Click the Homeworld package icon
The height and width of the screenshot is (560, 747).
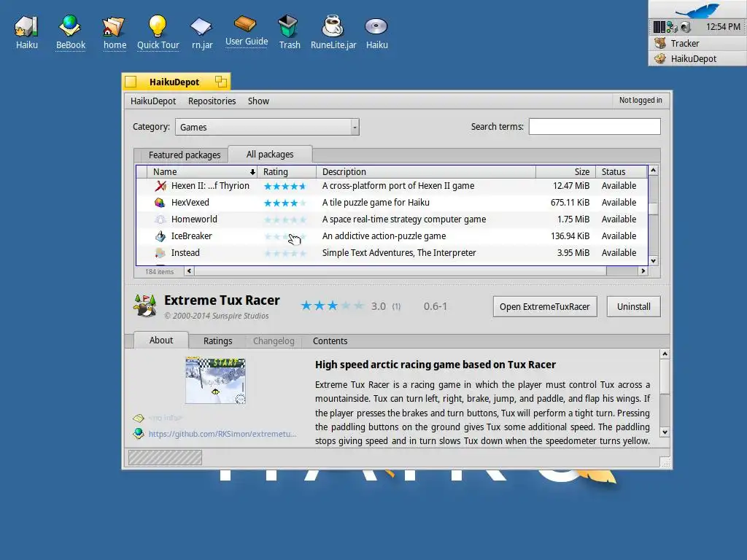coord(160,219)
